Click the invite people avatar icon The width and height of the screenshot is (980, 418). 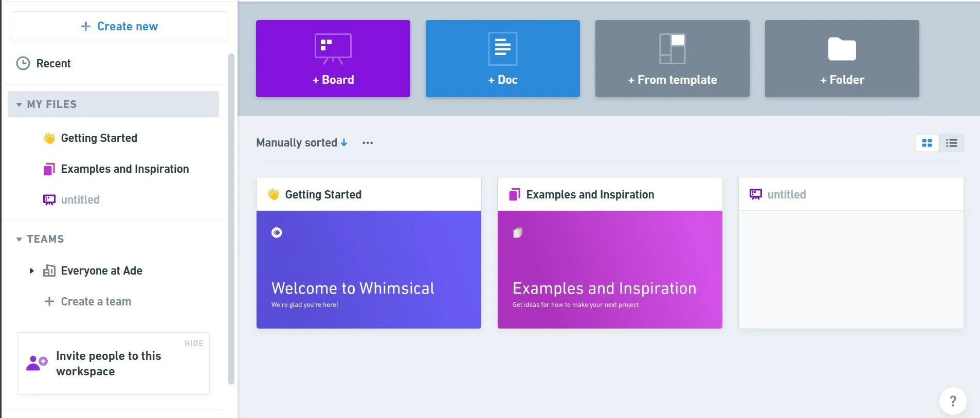coord(37,363)
